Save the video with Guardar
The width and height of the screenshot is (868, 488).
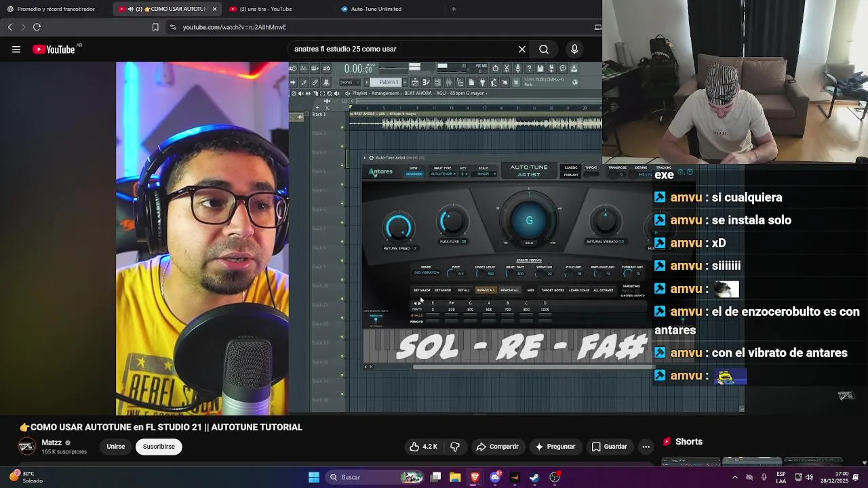tap(609, 447)
